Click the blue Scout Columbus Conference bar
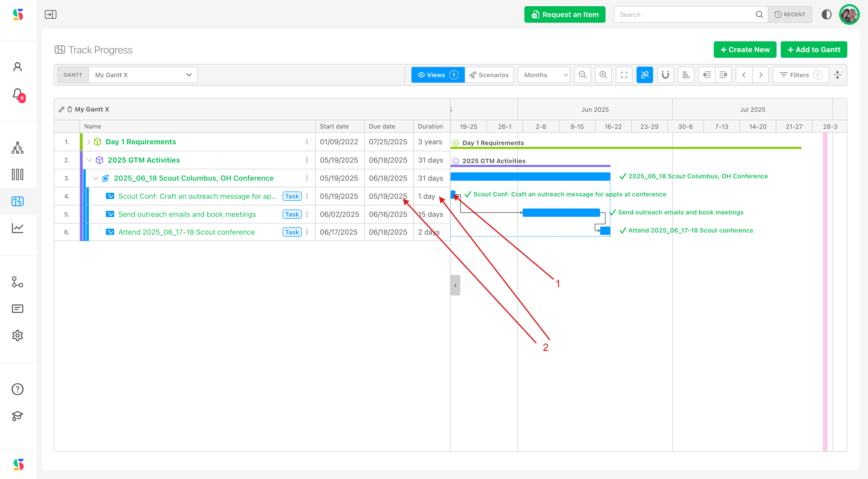This screenshot has height=479, width=868. pyautogui.click(x=530, y=176)
